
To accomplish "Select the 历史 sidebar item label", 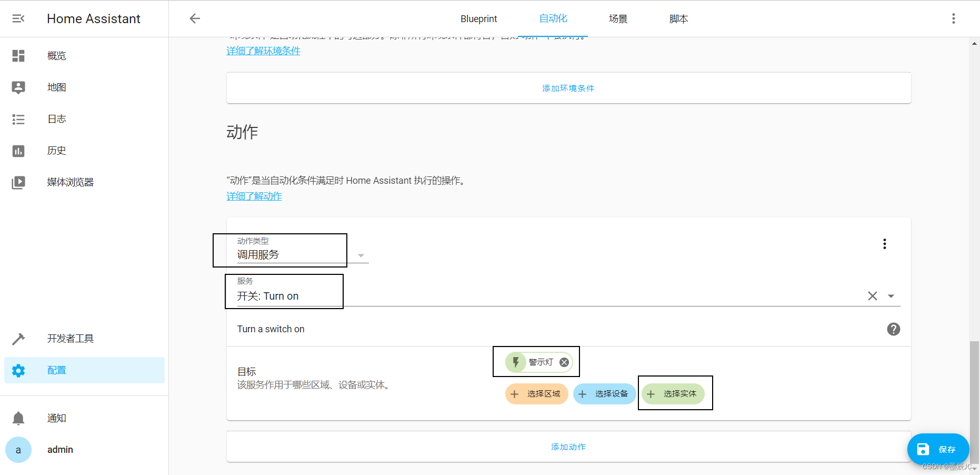I will pos(57,151).
